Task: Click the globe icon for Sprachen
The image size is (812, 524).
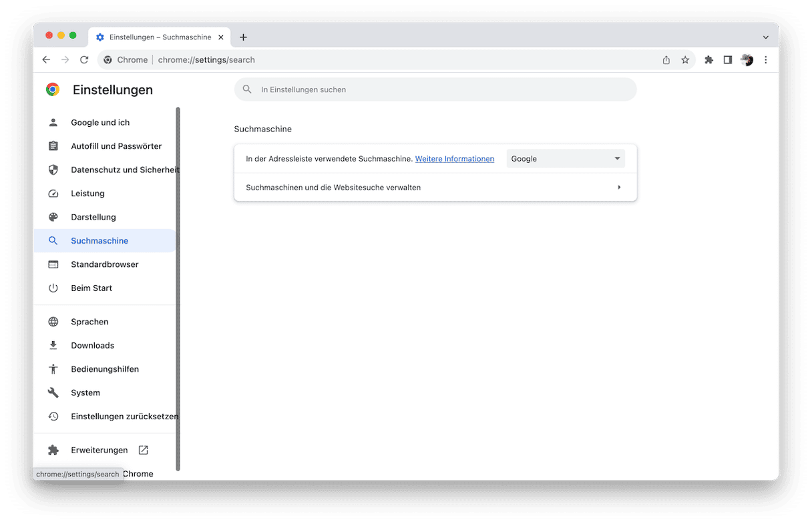Action: [x=53, y=322]
